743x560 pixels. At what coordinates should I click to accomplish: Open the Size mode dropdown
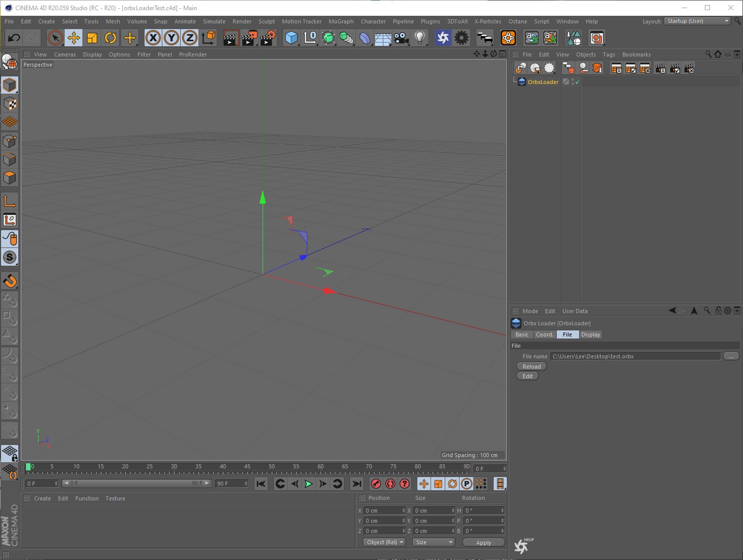coord(434,542)
